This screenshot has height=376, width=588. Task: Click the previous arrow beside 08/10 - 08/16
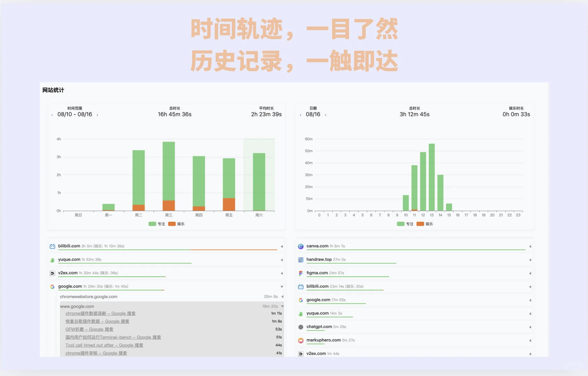[x=52, y=114]
